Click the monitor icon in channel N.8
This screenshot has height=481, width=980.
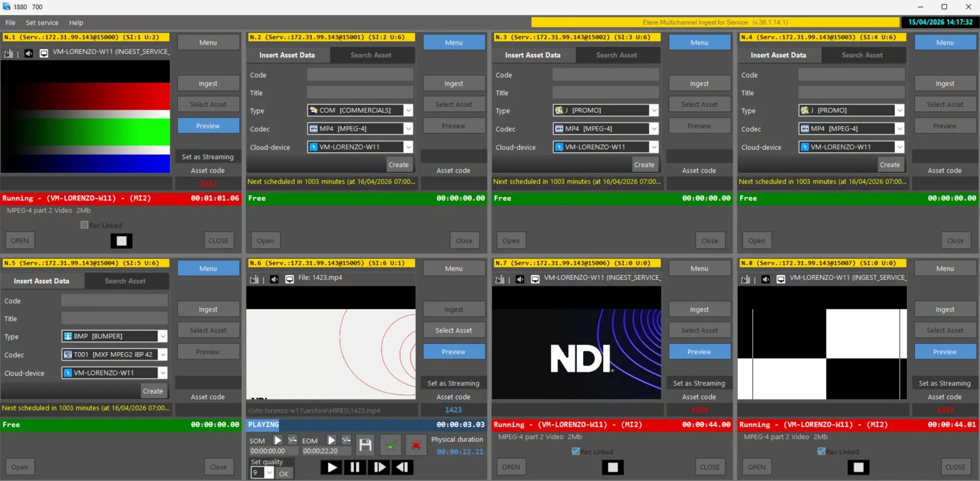pyautogui.click(x=780, y=279)
